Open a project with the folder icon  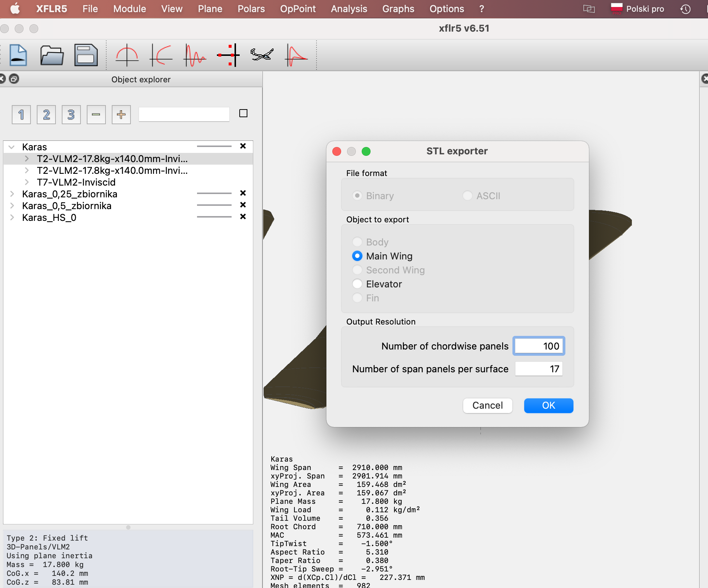[52, 55]
